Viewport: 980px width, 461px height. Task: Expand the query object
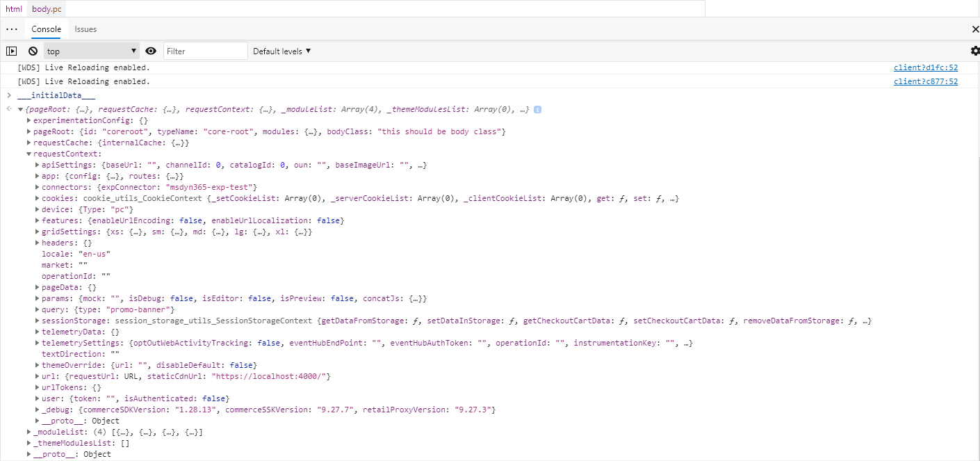coord(37,309)
